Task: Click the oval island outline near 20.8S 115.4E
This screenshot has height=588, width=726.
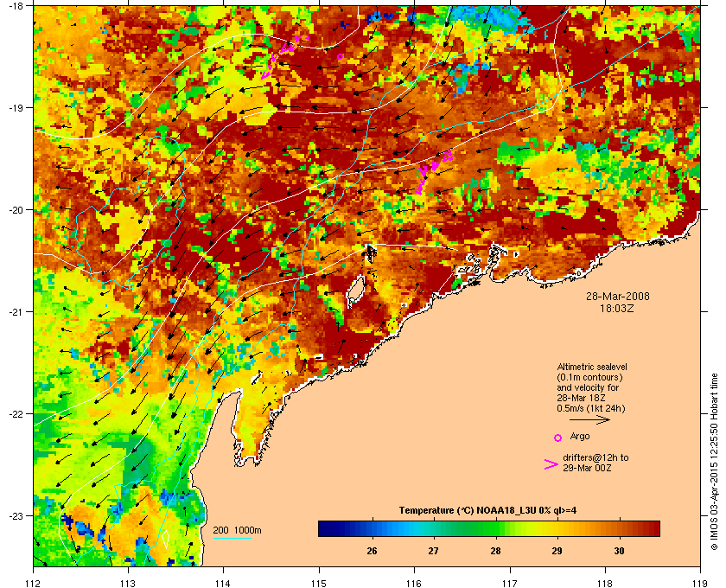Action: click(x=355, y=289)
